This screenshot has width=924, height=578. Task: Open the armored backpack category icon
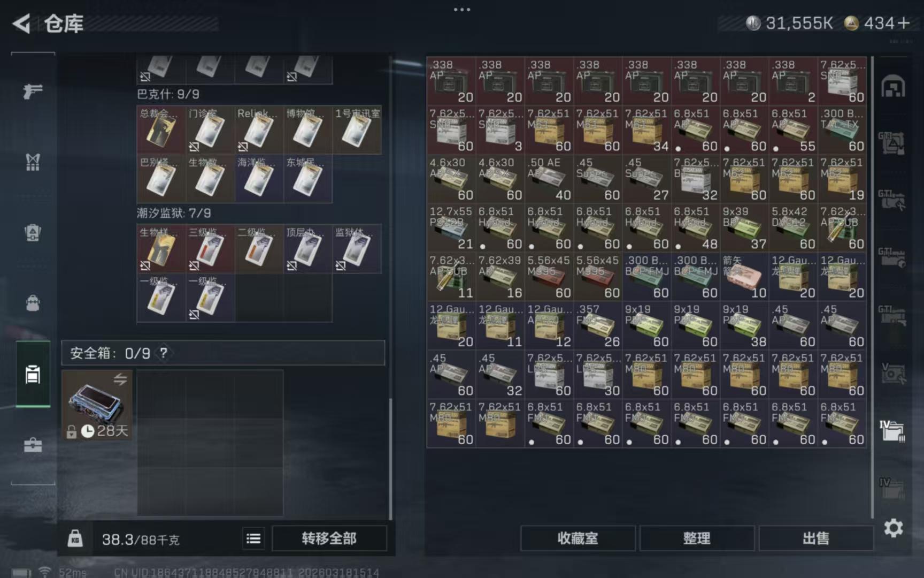coord(33,232)
